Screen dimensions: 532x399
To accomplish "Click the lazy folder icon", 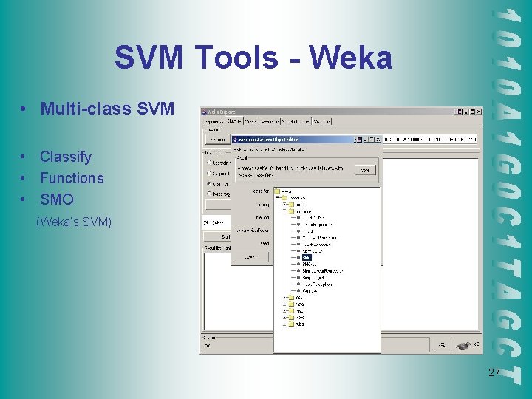I will (x=291, y=298).
